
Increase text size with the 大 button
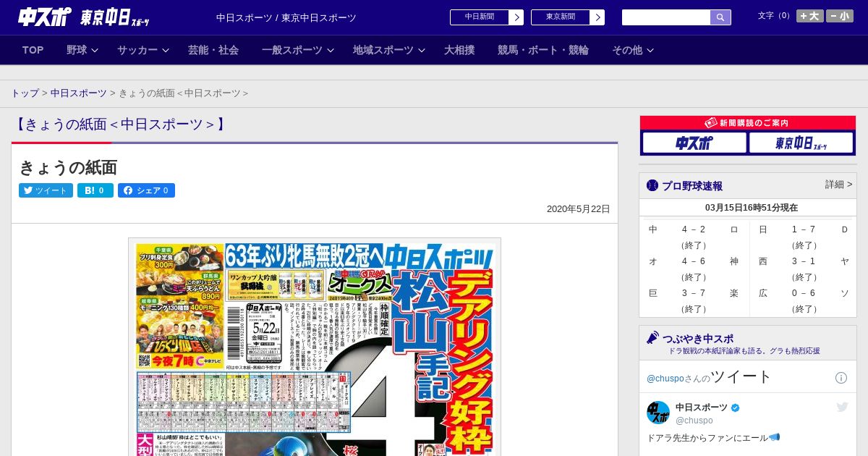(x=810, y=16)
